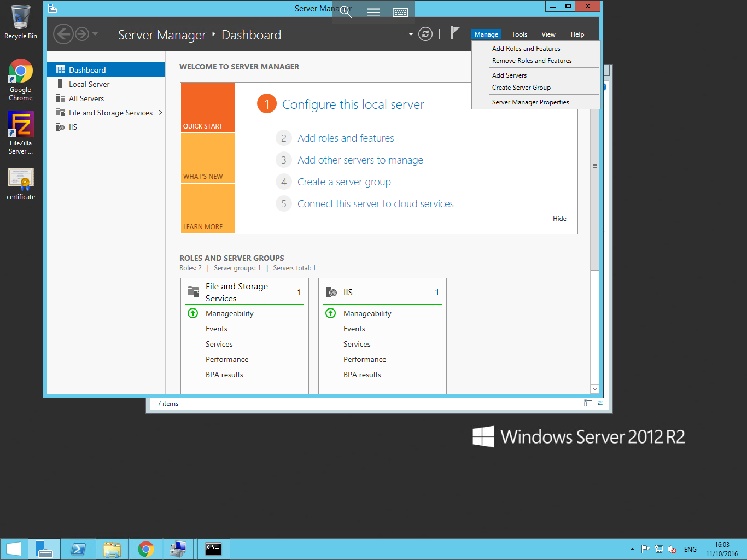Open the certificate desktop file
747x560 pixels.
click(x=21, y=184)
